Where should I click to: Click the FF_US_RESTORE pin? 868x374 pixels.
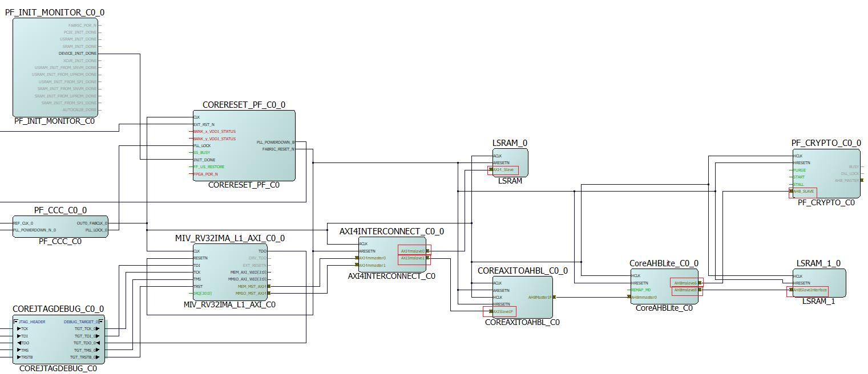(x=209, y=167)
